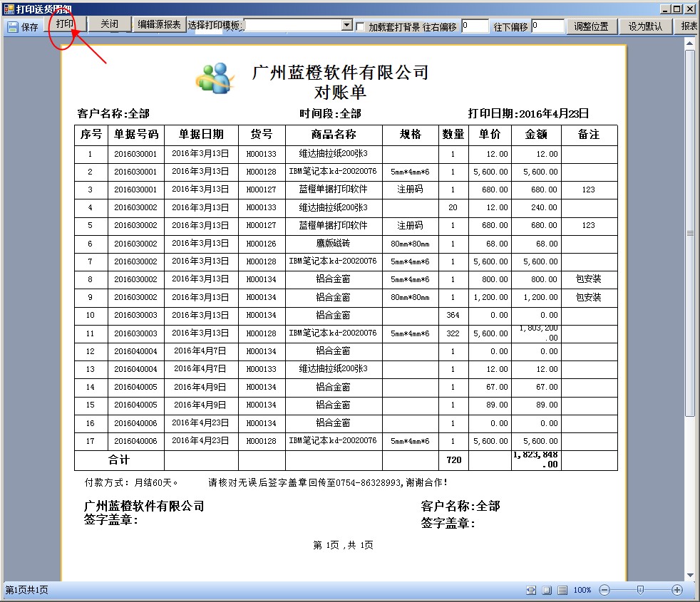The image size is (700, 602).
Task: Focus the 往下偏移 offset input field
Action: [x=547, y=26]
